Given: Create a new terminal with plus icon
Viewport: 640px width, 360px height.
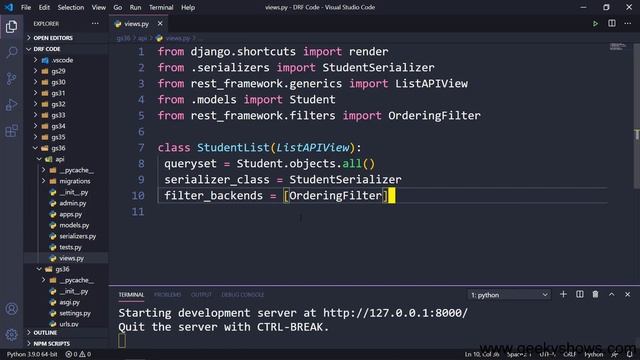Looking at the screenshot, I should pyautogui.click(x=563, y=294).
